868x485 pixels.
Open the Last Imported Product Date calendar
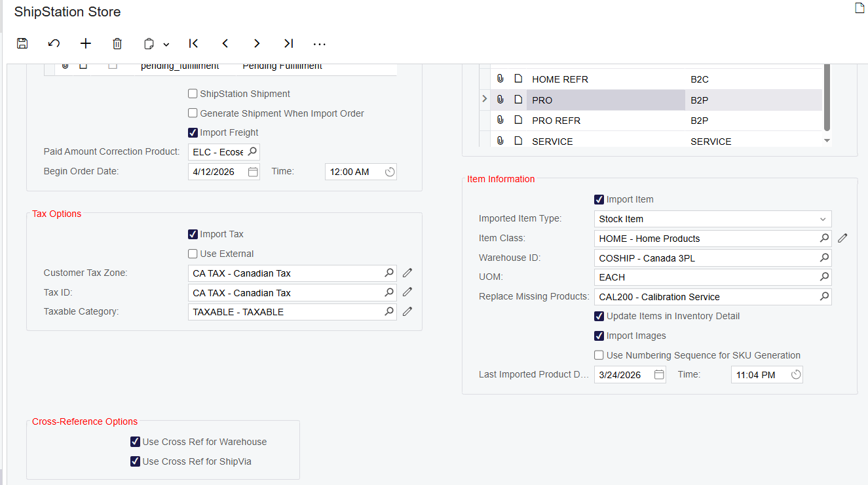click(x=659, y=375)
